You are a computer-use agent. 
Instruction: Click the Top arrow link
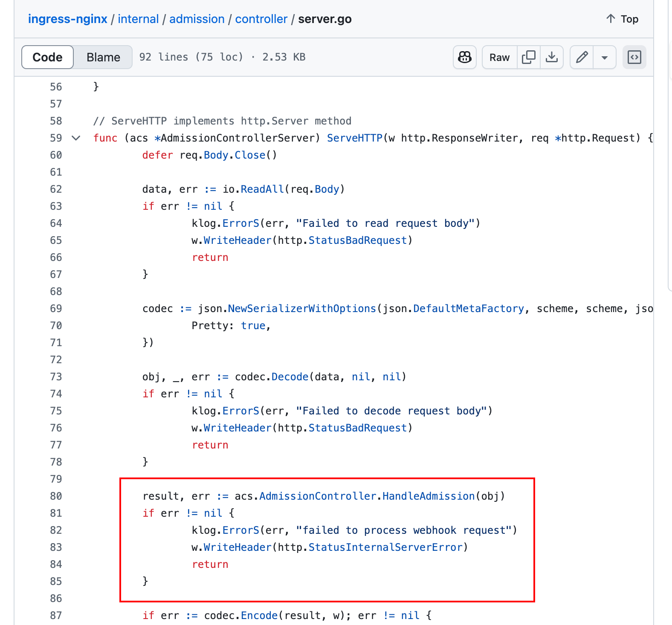pyautogui.click(x=622, y=19)
